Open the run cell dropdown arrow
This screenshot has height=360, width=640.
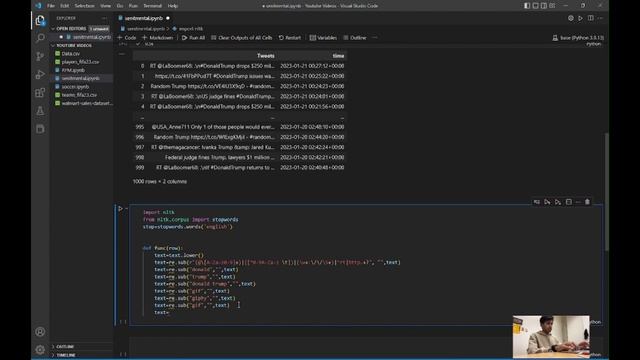coord(127,209)
